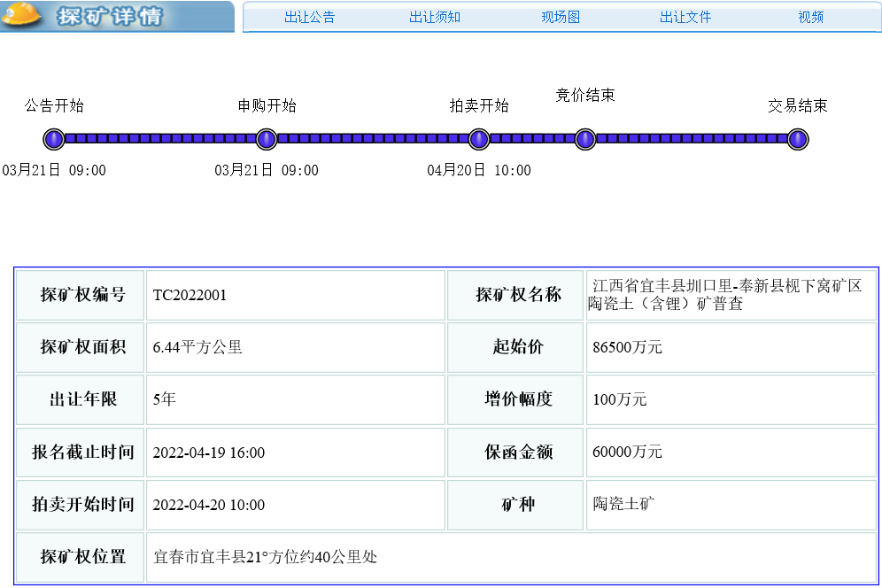Click the 04月20日 10:00 timeline date
Viewport: 882px width, 588px height.
pos(479,170)
